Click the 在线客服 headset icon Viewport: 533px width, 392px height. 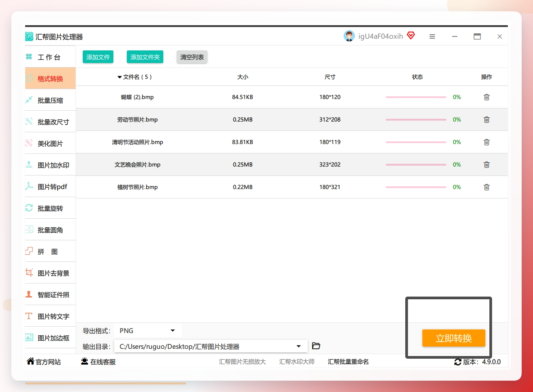pyautogui.click(x=84, y=361)
